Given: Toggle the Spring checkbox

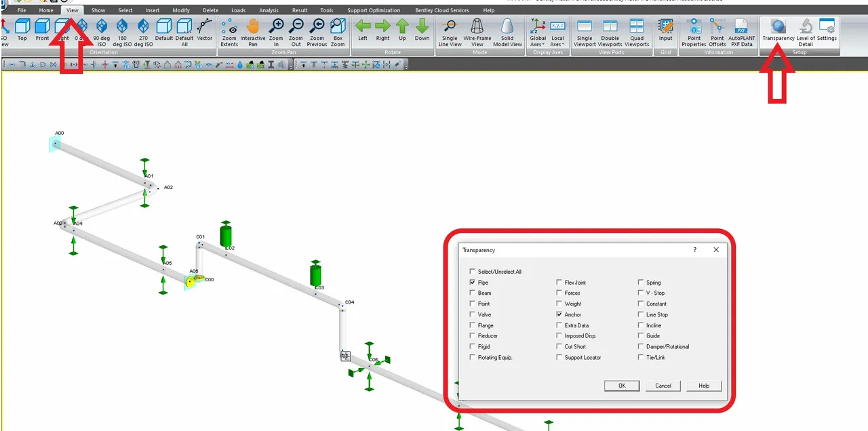Looking at the screenshot, I should point(641,282).
